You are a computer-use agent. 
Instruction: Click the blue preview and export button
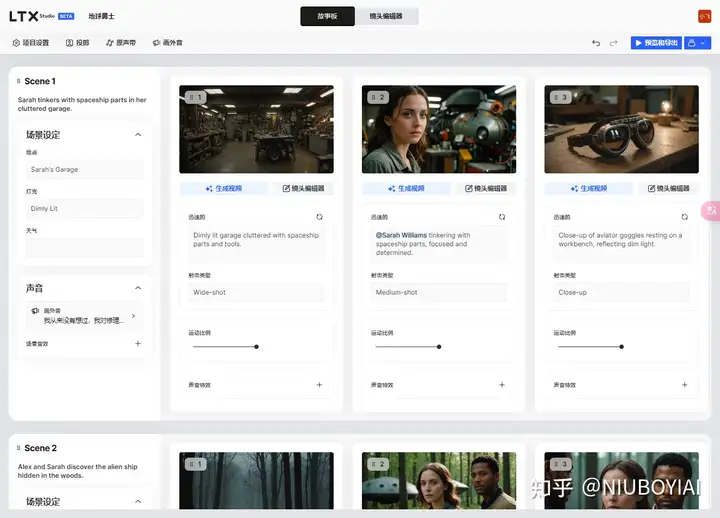tap(656, 43)
